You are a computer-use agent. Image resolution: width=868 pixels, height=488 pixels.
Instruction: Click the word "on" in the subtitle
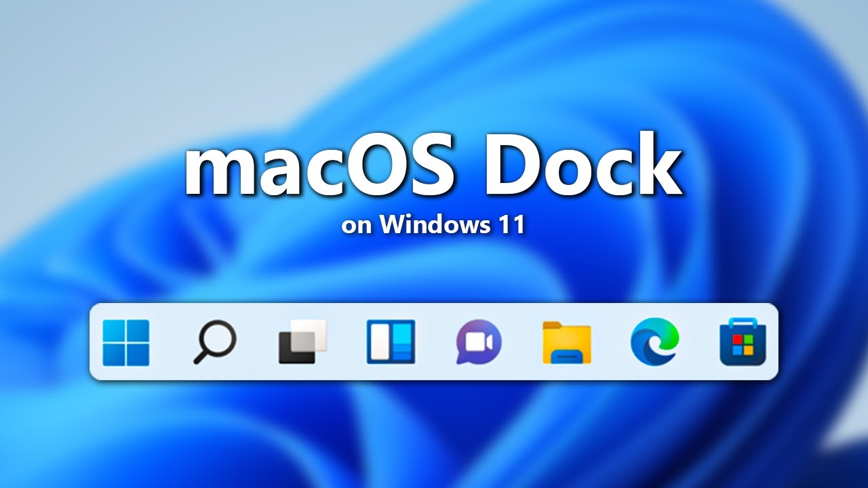(x=357, y=225)
